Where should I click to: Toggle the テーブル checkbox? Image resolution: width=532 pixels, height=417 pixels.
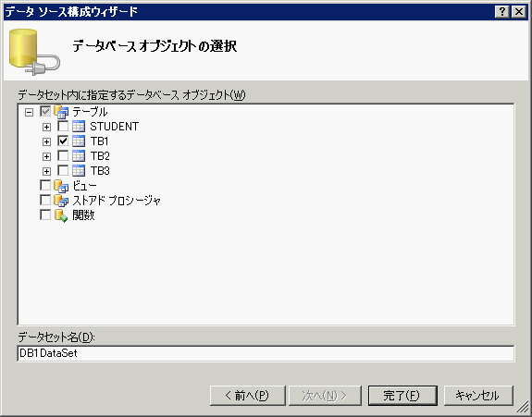coord(45,111)
